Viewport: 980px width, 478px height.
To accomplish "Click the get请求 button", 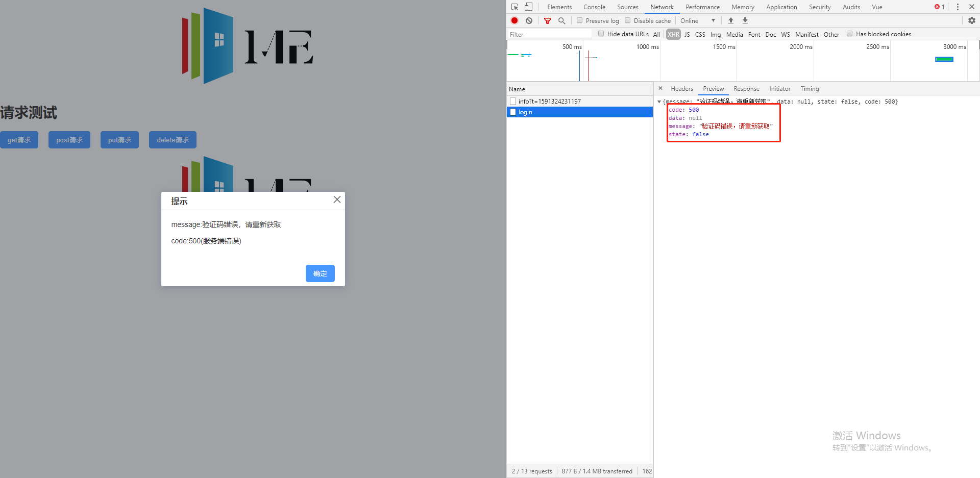I will tap(19, 140).
